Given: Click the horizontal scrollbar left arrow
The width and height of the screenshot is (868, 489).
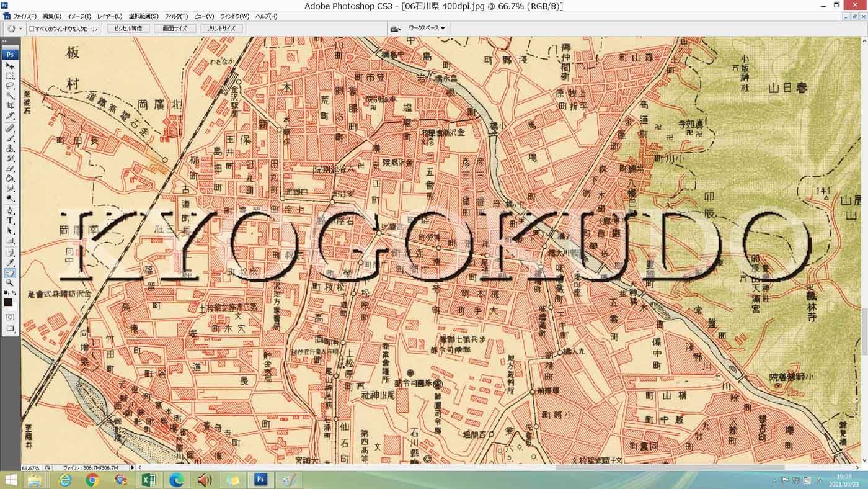Looking at the screenshot, I should coord(141,468).
